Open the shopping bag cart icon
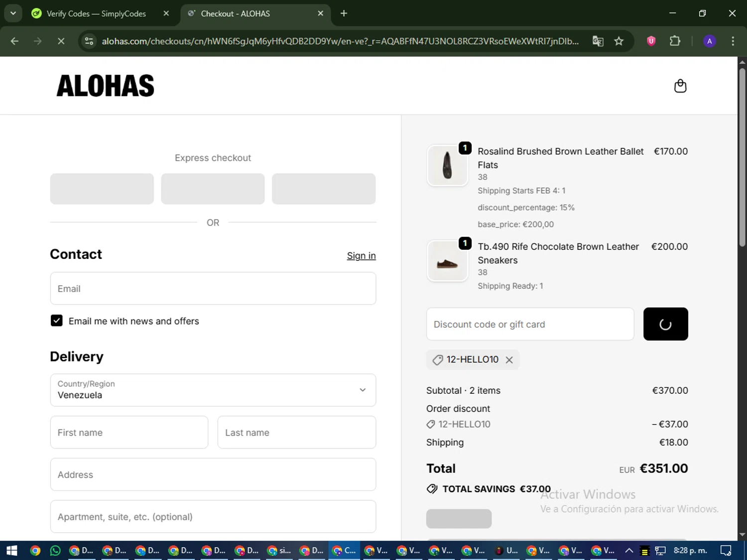The width and height of the screenshot is (747, 560). coord(680,86)
